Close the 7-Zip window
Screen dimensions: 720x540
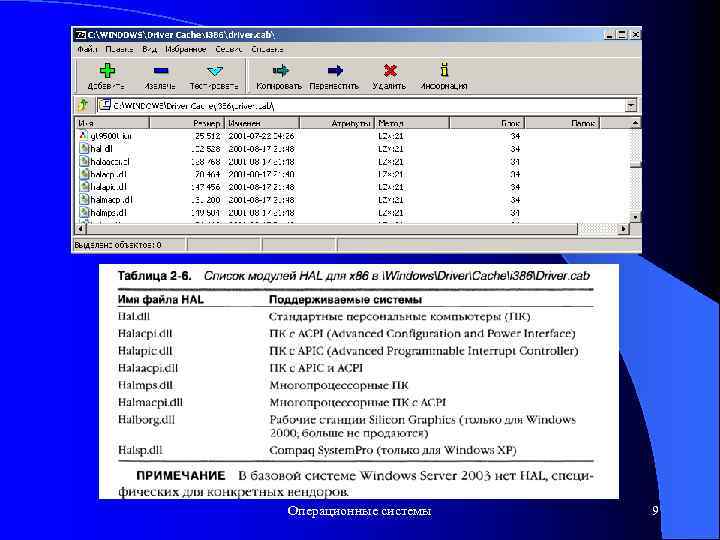[635, 35]
